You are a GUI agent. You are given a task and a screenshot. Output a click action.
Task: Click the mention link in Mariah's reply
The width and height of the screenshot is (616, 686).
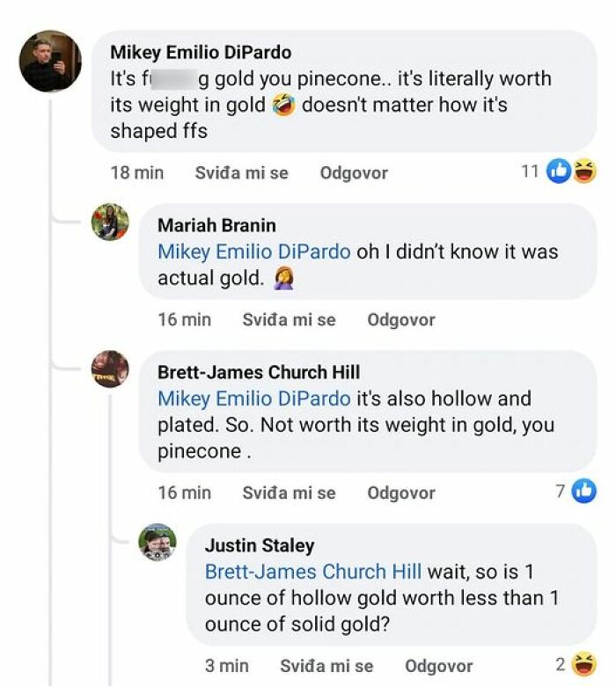pos(253,252)
